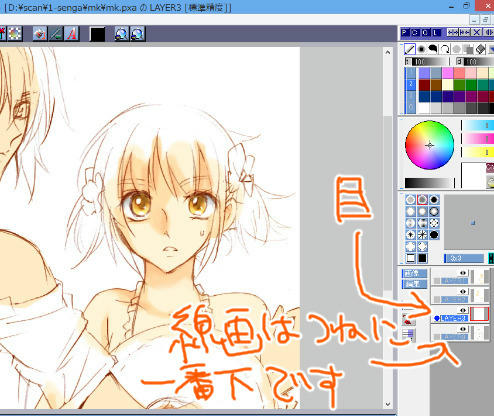The height and width of the screenshot is (416, 494).
Task: Close the tool panel with X button
Action: [x=477, y=32]
